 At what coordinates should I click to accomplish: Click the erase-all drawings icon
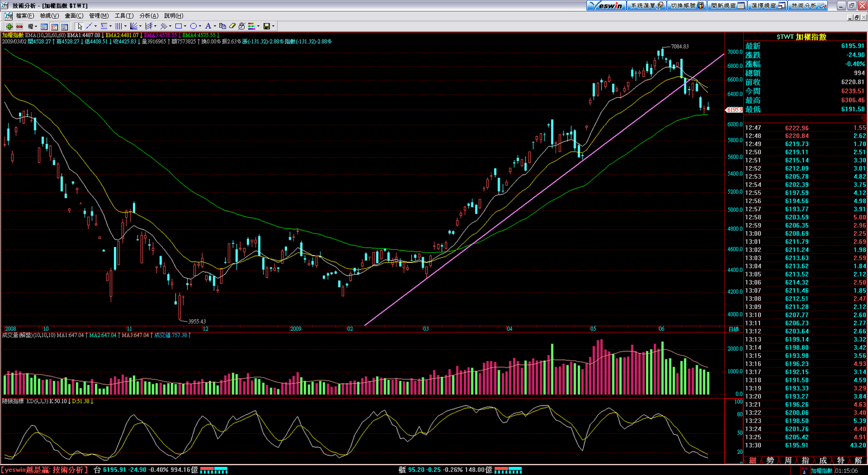[x=241, y=26]
